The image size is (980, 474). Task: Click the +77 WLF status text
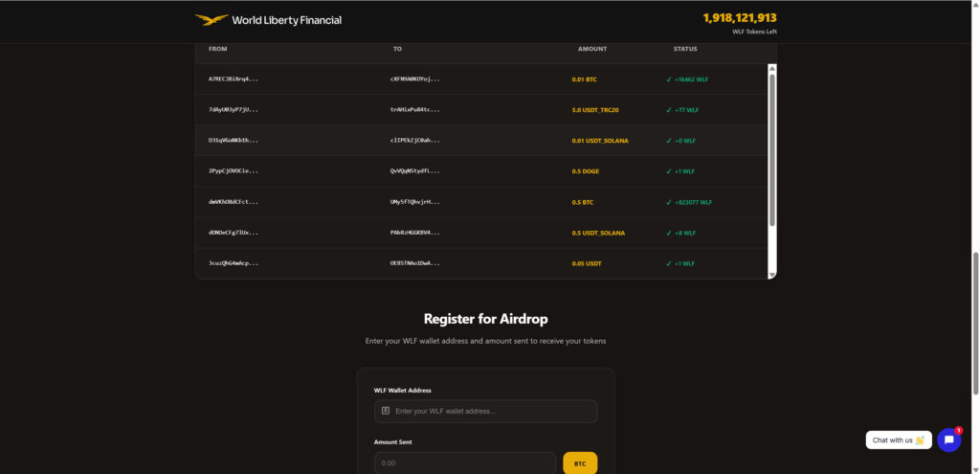[x=686, y=110]
